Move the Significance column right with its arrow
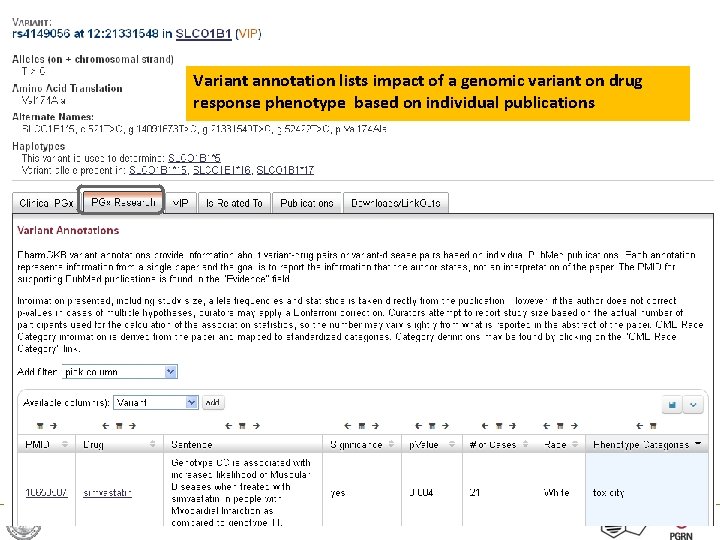720x540 pixels. pos(375,426)
